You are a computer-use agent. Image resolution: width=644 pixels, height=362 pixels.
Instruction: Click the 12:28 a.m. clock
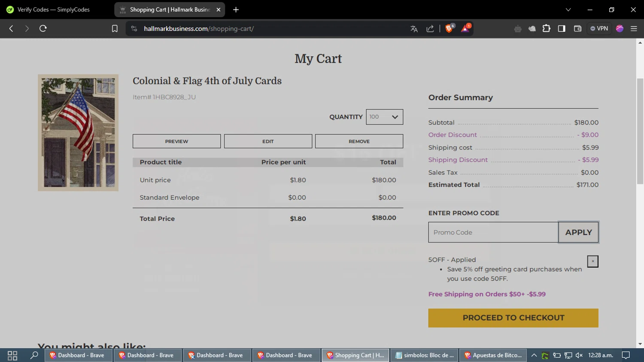[600, 355]
